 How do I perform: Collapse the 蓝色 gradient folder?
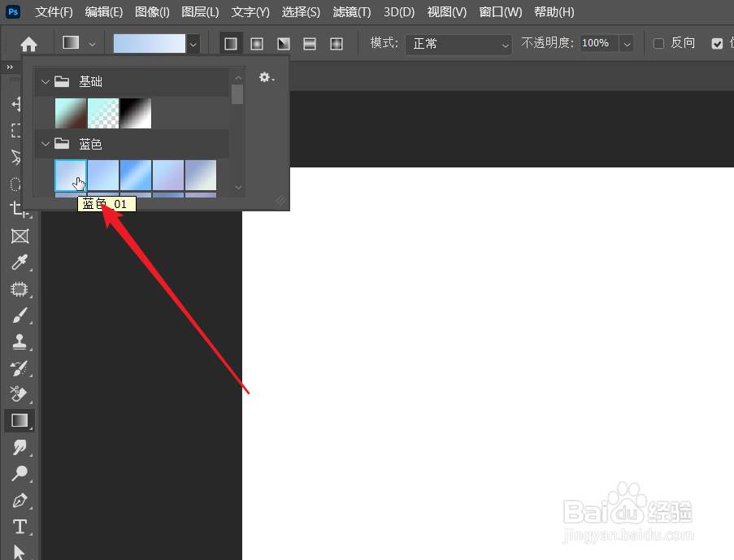pos(46,144)
